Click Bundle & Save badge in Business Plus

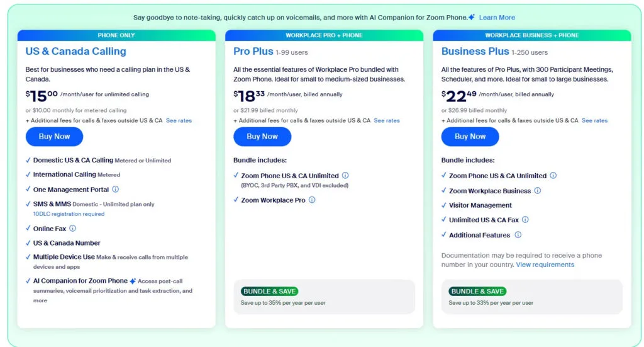tap(477, 292)
